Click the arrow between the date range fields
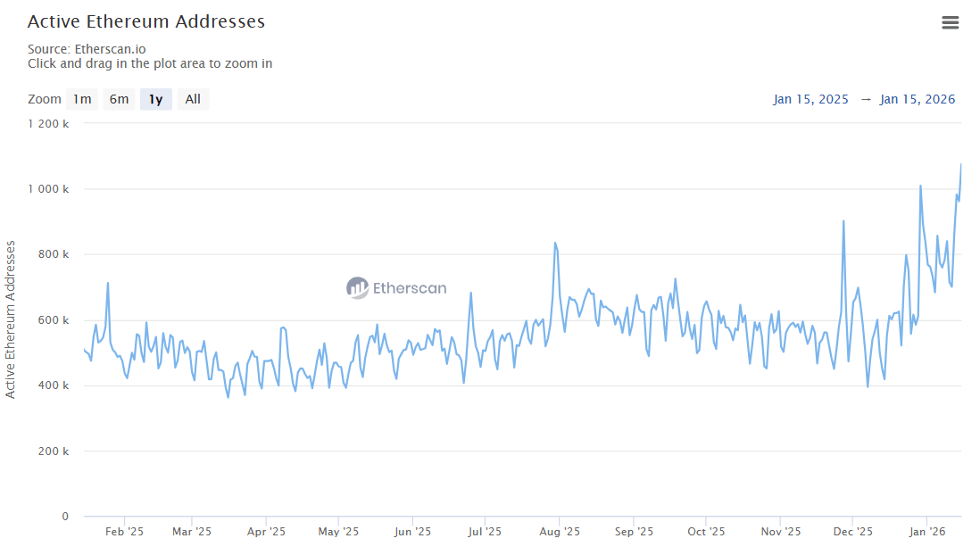980x555 pixels. (865, 99)
